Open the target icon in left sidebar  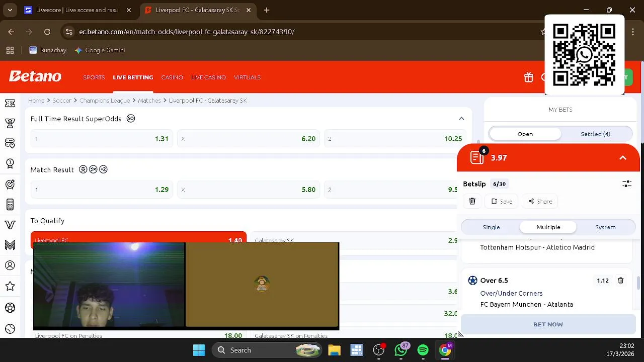(x=10, y=184)
